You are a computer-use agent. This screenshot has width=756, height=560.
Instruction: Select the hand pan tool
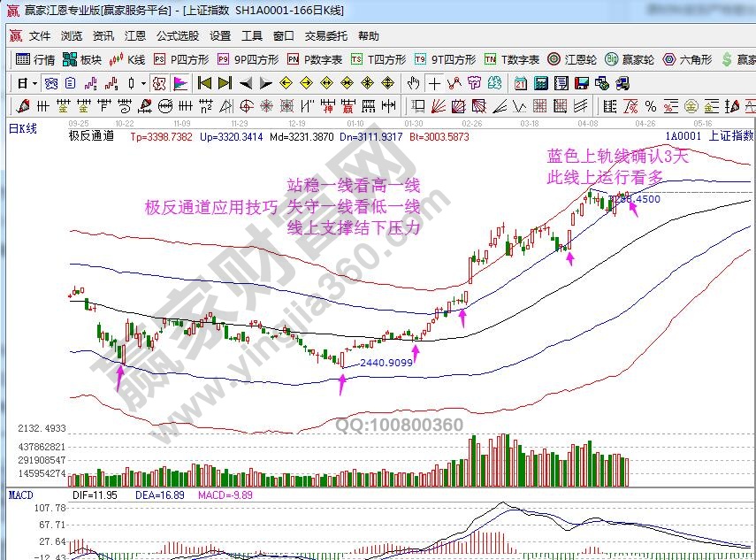point(413,83)
